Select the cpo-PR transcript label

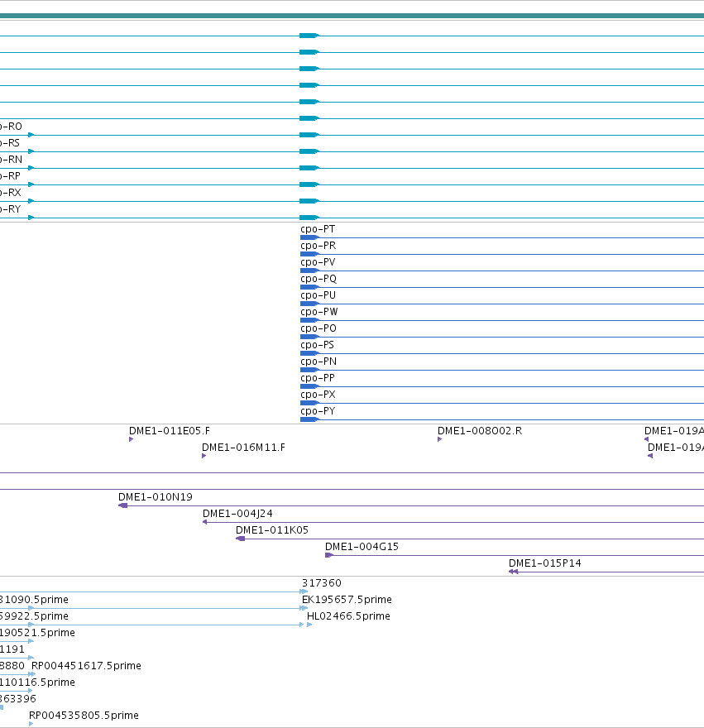pos(318,246)
